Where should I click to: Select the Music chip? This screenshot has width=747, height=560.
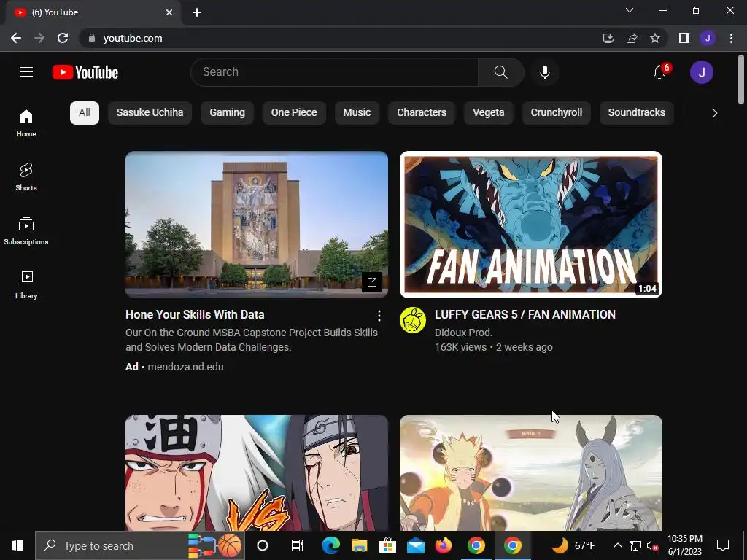click(357, 113)
